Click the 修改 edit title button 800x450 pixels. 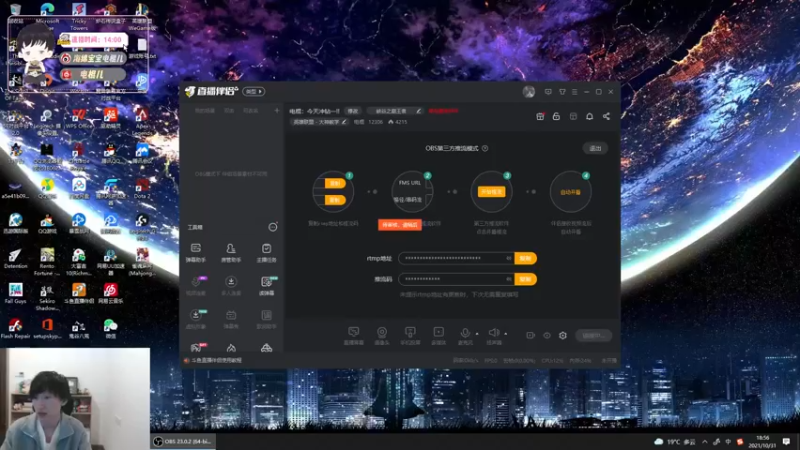353,111
